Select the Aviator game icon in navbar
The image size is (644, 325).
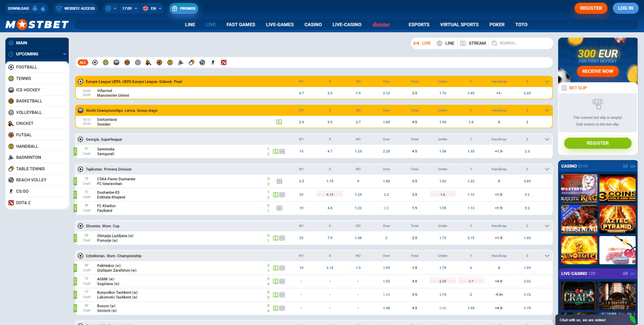381,24
